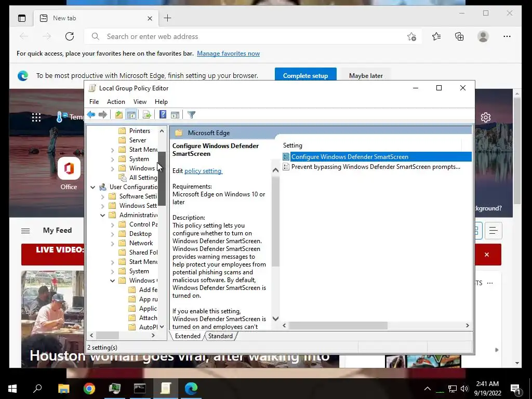Viewport: 532px width, 399px height.
Task: Click the Filter funnel icon
Action: 191,115
